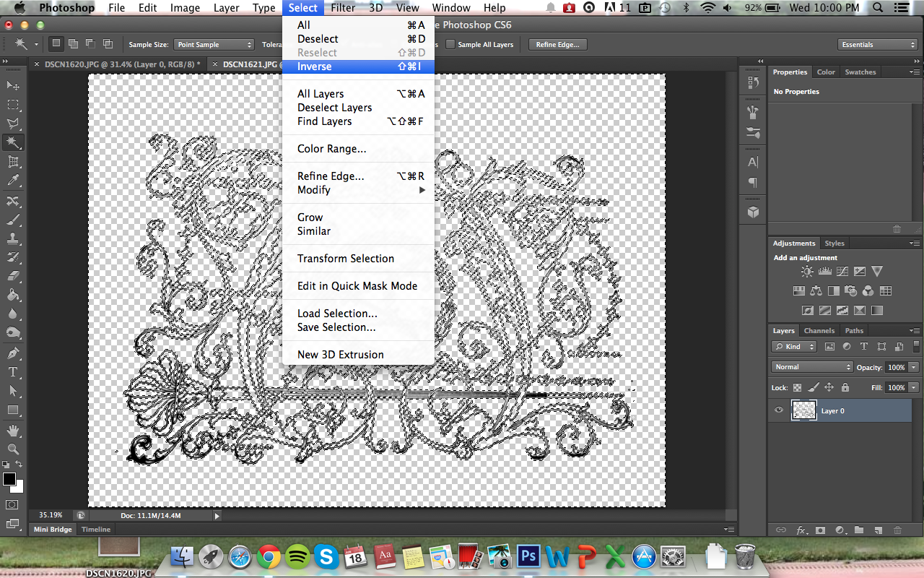Select the Rectangle shape tool
Viewport: 924px width, 578px height.
(13, 410)
